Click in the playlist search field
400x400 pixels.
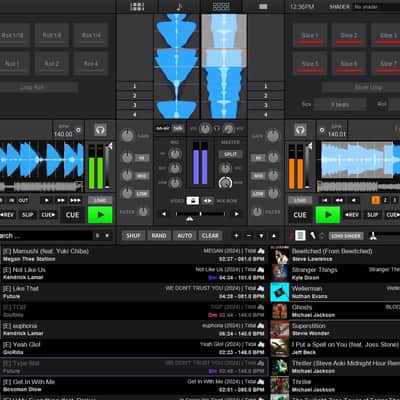pos(46,236)
